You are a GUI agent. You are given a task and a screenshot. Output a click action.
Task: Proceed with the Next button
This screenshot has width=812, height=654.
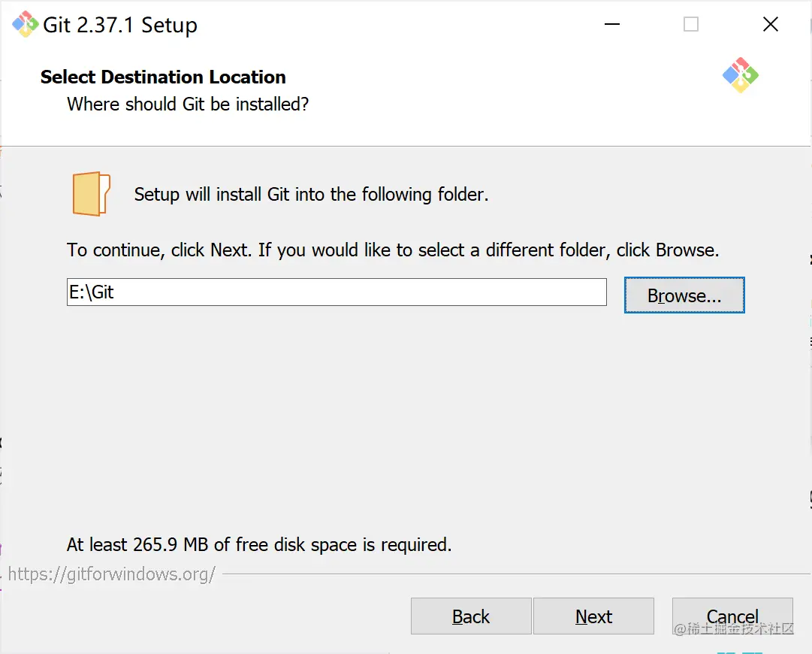point(593,616)
